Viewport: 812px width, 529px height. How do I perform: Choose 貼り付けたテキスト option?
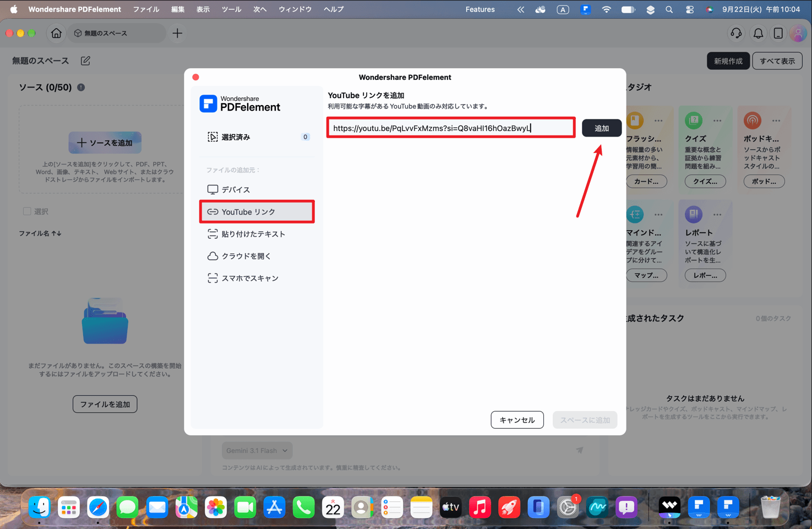click(x=257, y=234)
